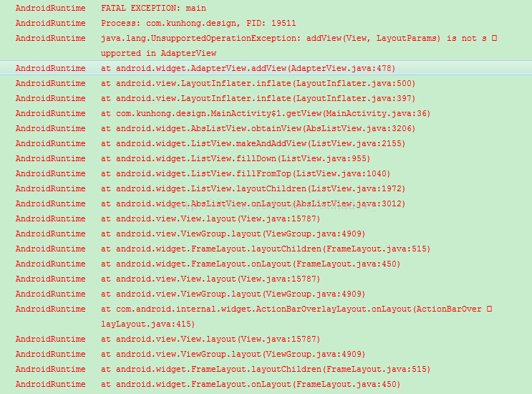Select the ListView.makeAndAddView(ListView.java:2155) line
Screen dimensions: 532x394
coord(253,143)
